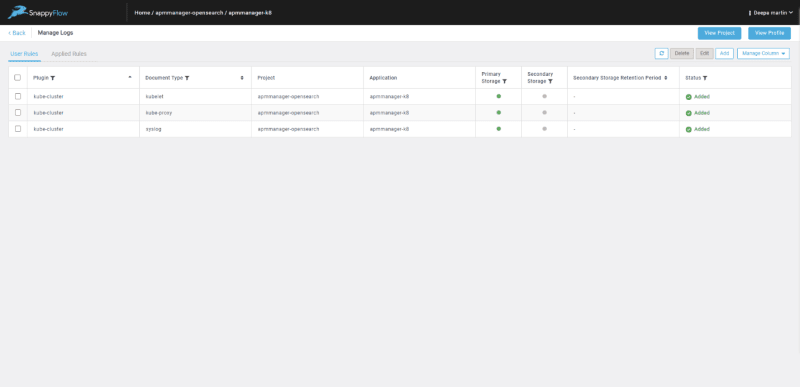Open apmmanager-opensearch breadcrumb link

(x=189, y=13)
